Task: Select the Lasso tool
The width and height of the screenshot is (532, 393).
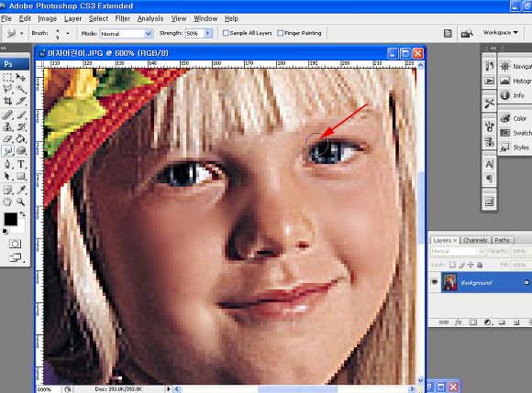Action: [7, 89]
